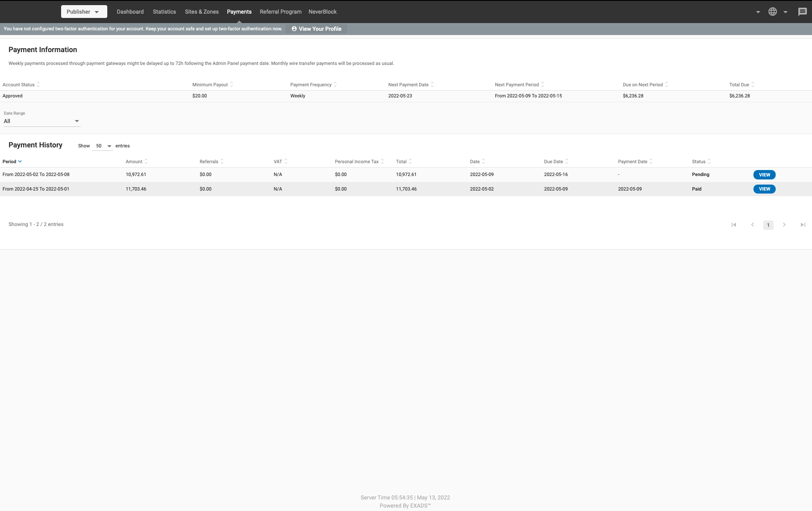Open the Referral Program section

(x=280, y=12)
